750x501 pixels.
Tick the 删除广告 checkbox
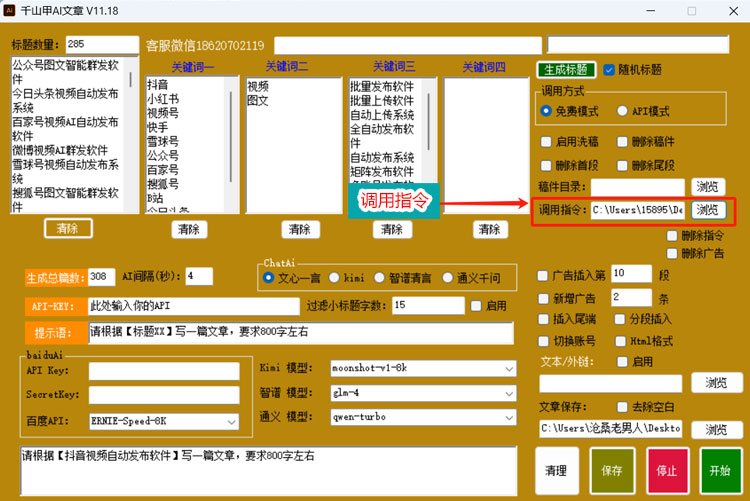pos(672,253)
